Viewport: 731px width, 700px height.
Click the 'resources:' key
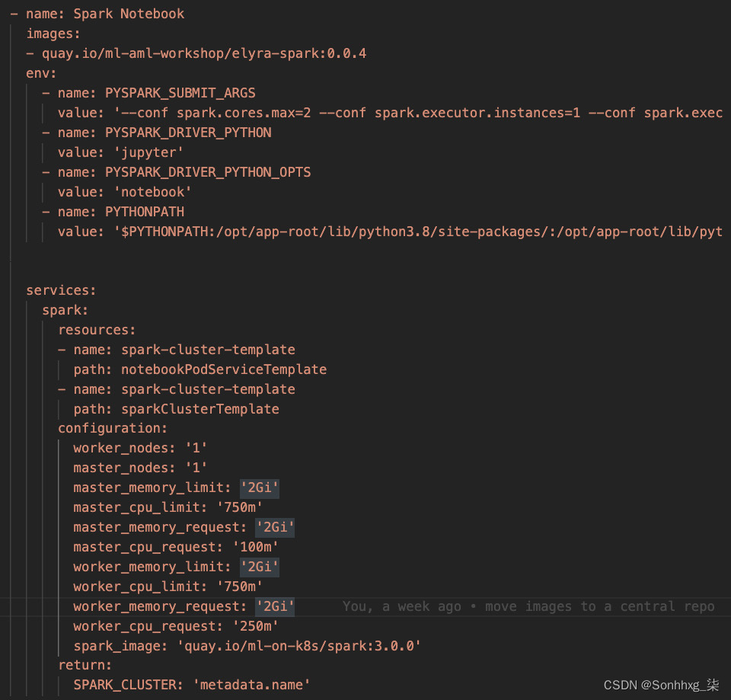click(x=97, y=330)
